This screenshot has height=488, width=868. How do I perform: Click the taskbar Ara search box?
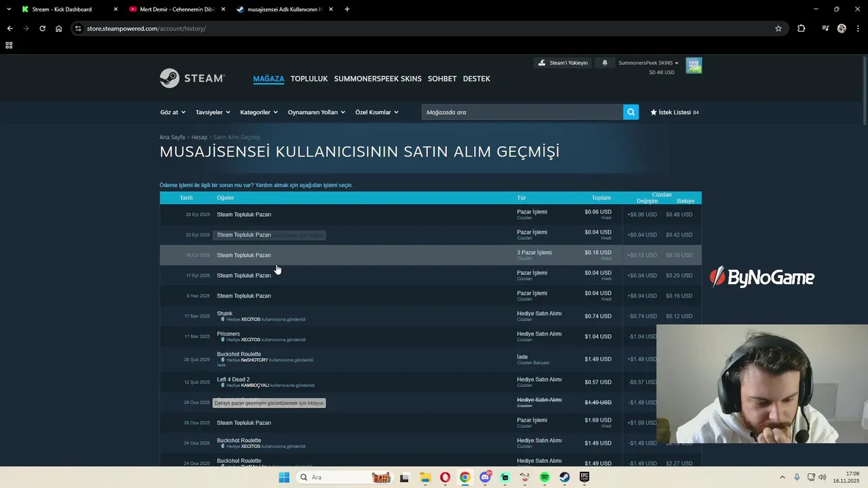pyautogui.click(x=346, y=477)
